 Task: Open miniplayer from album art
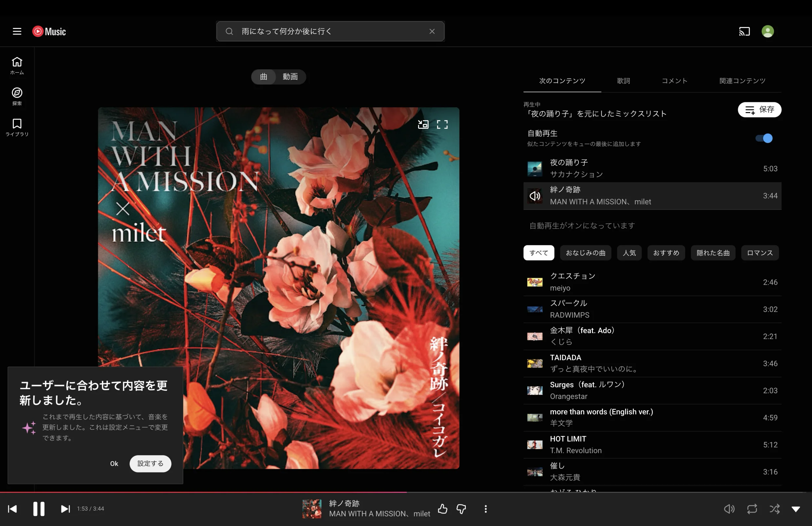[423, 124]
